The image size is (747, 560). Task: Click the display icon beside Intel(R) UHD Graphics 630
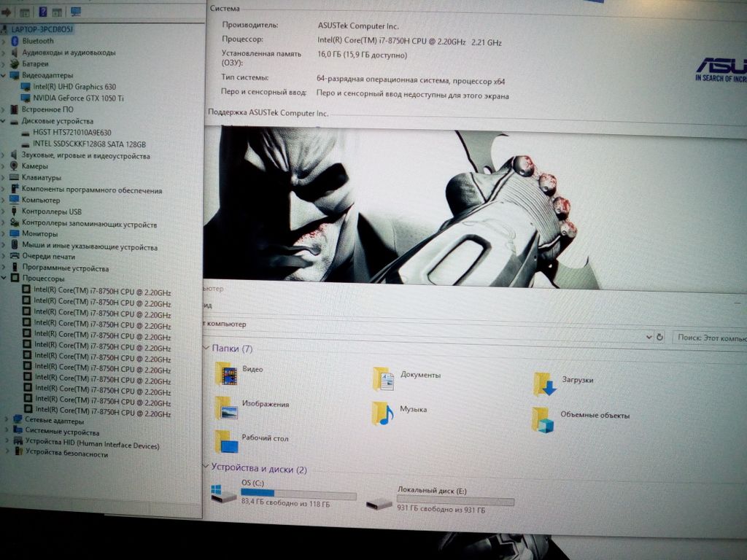click(26, 87)
